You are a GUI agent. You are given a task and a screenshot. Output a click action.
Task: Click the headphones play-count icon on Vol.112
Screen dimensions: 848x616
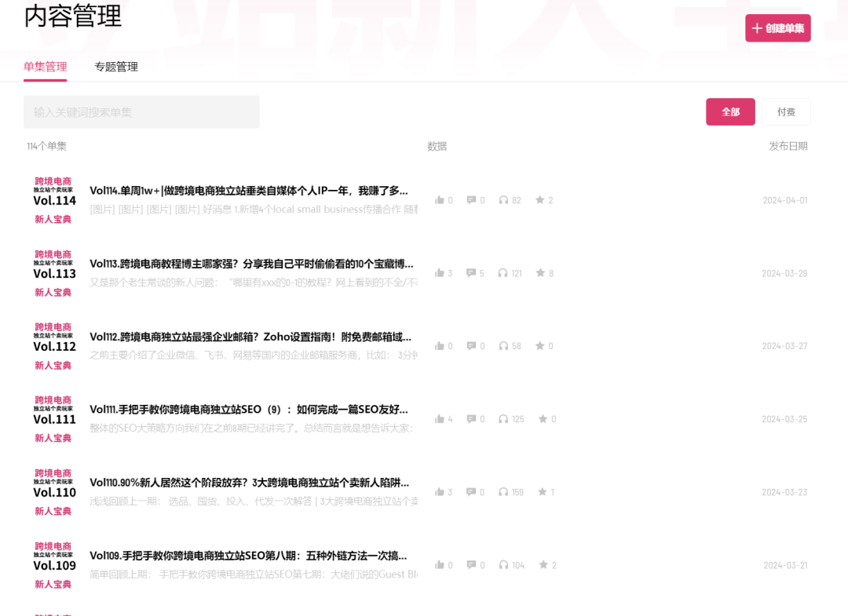click(x=503, y=345)
